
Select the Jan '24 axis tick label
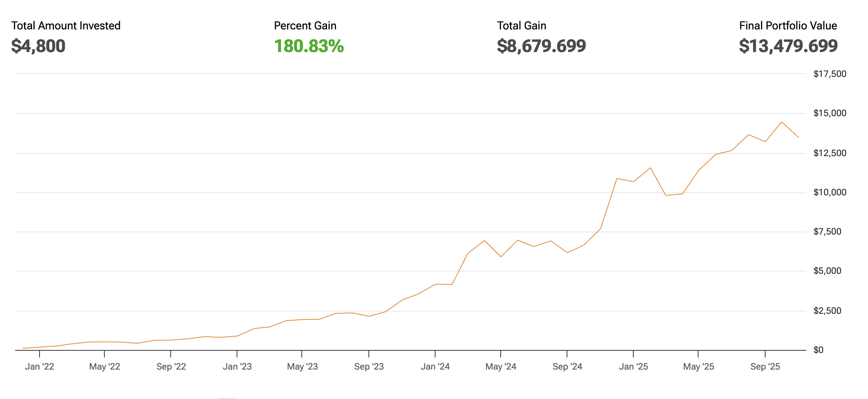point(435,367)
